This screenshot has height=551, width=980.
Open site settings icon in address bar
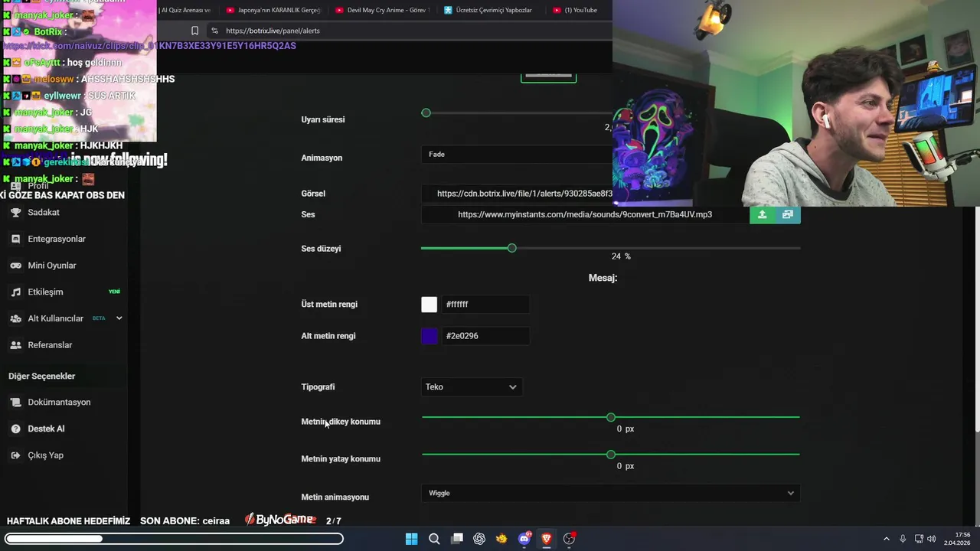pos(214,31)
